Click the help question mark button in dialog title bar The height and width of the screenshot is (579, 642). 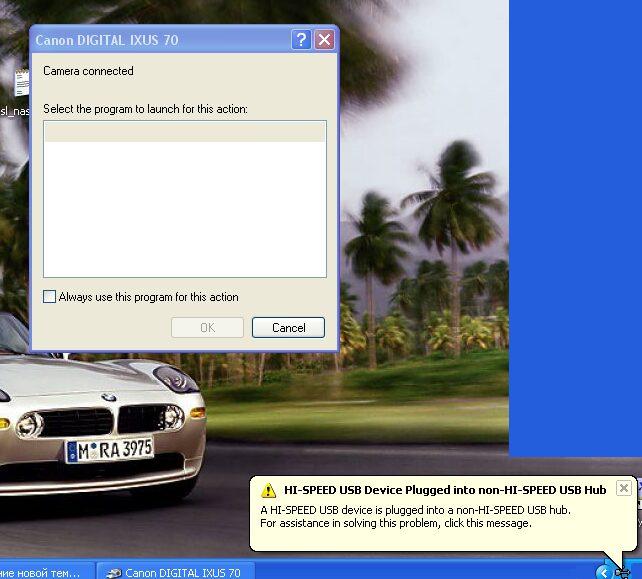[301, 40]
